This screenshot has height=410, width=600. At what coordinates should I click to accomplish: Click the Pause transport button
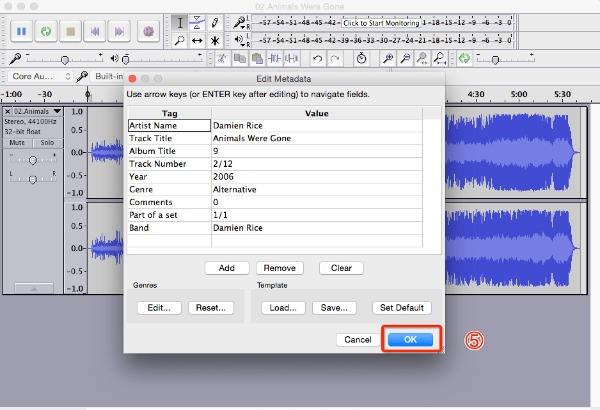point(21,31)
